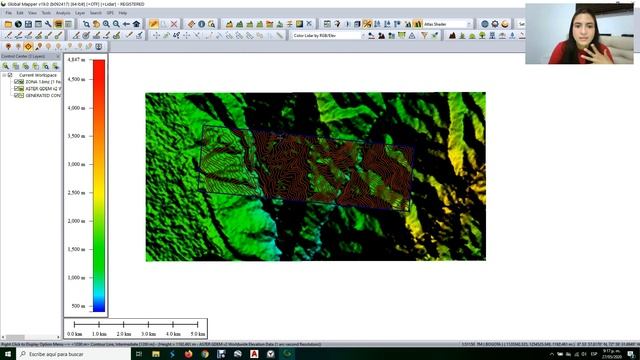The width and height of the screenshot is (640, 360).
Task: Open the Layer menu
Action: (80, 13)
